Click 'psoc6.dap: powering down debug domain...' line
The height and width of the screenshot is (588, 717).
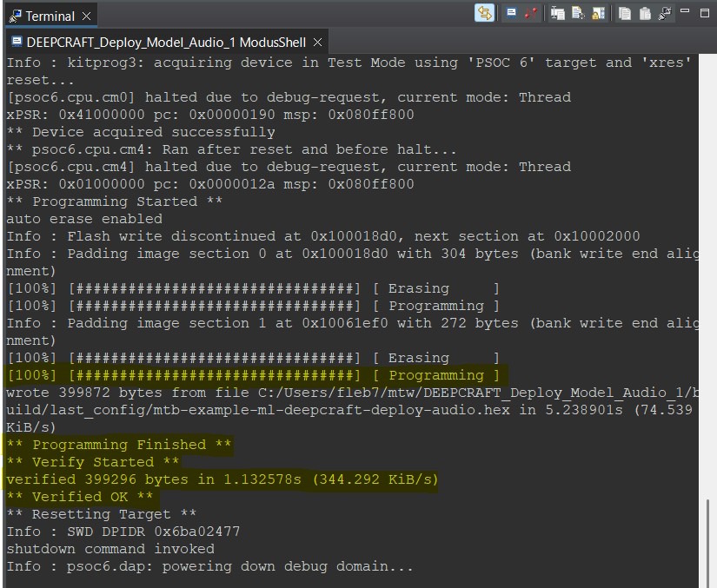click(210, 566)
